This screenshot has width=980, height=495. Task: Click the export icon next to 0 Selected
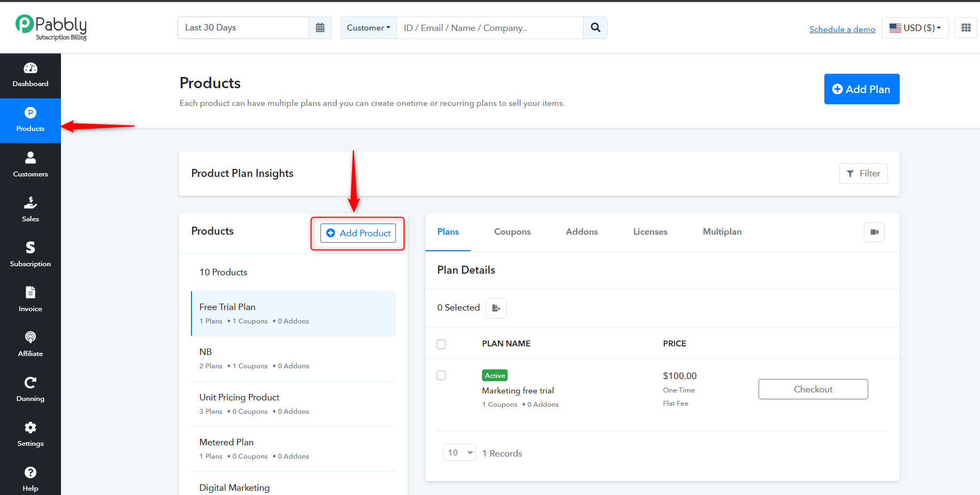pyautogui.click(x=496, y=308)
